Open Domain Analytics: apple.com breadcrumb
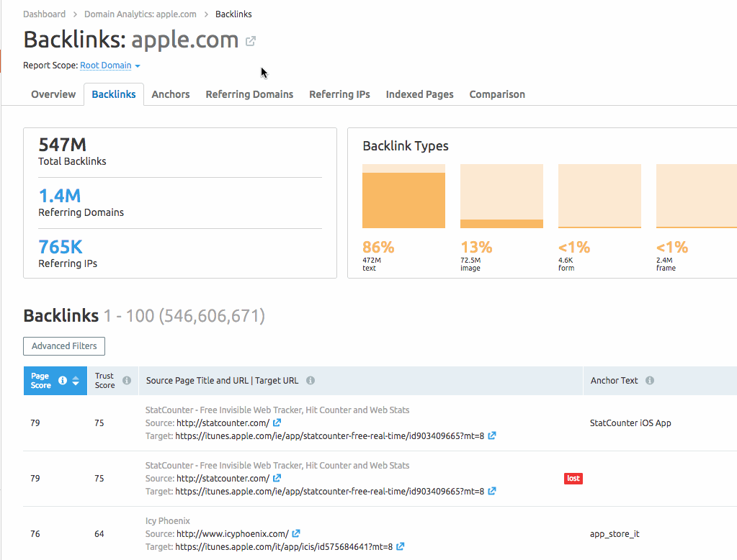Viewport: 737px width, 560px height. tap(140, 14)
